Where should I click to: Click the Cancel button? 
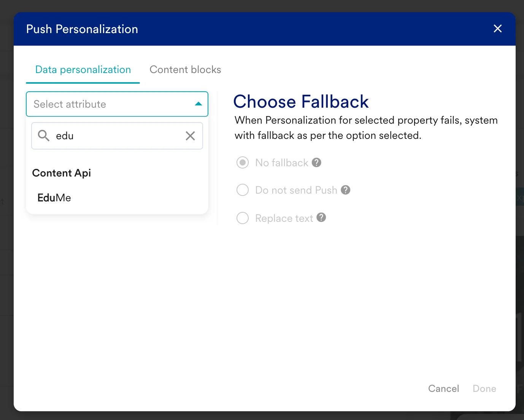pyautogui.click(x=443, y=388)
